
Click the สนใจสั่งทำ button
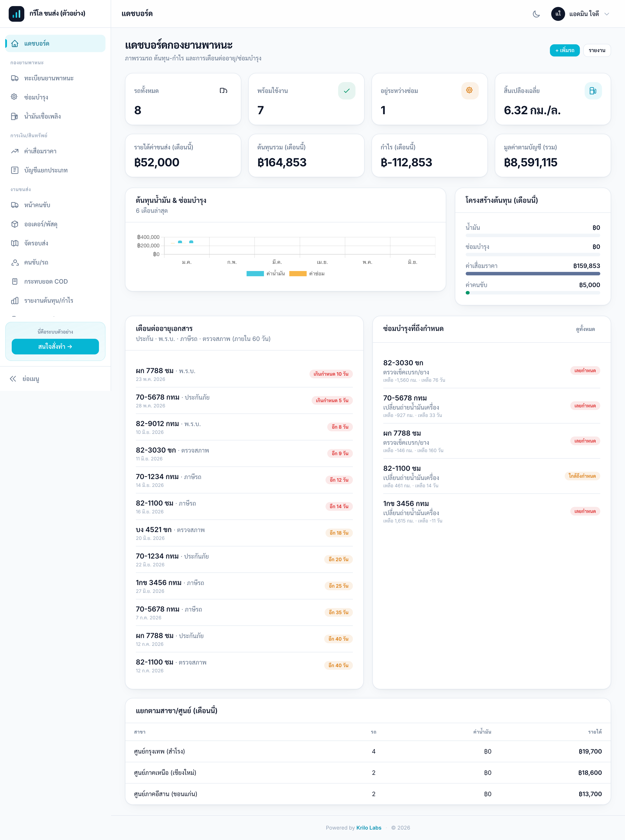click(55, 346)
